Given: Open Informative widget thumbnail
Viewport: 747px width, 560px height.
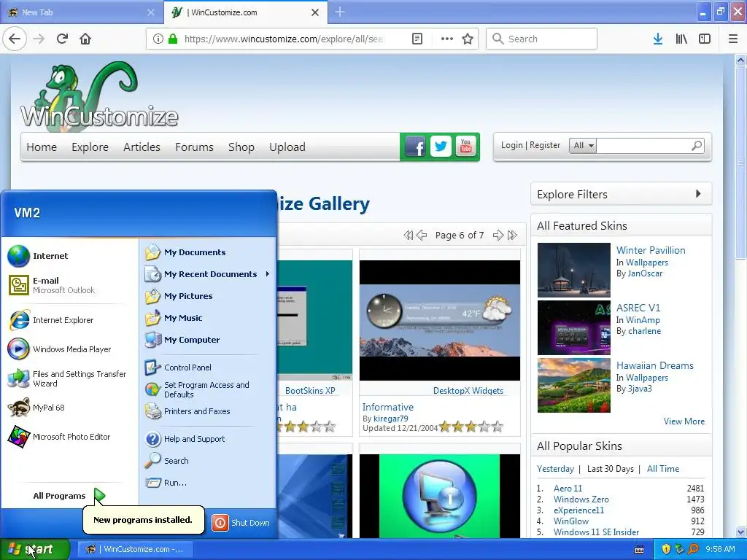Looking at the screenshot, I should (x=440, y=320).
